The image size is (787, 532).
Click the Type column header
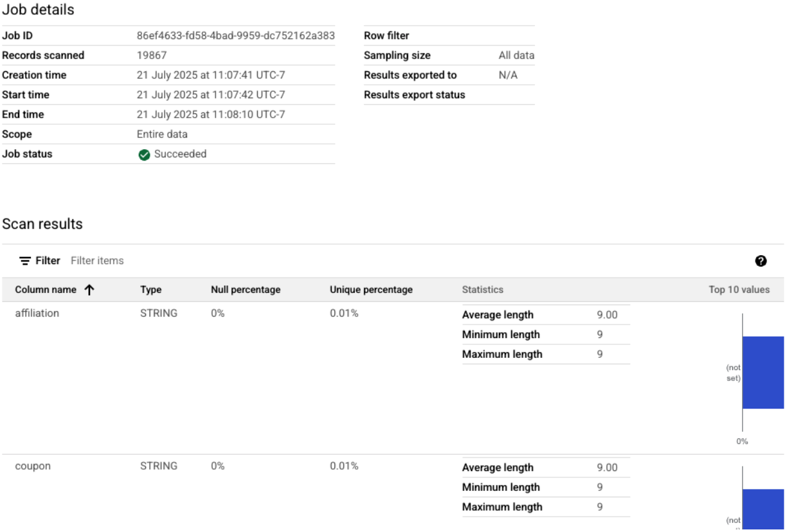pyautogui.click(x=150, y=290)
